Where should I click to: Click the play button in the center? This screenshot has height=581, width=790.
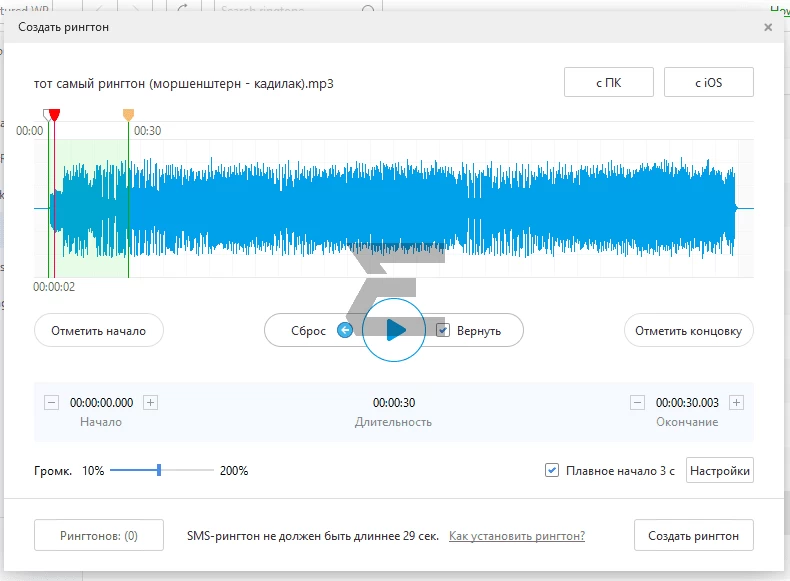393,330
